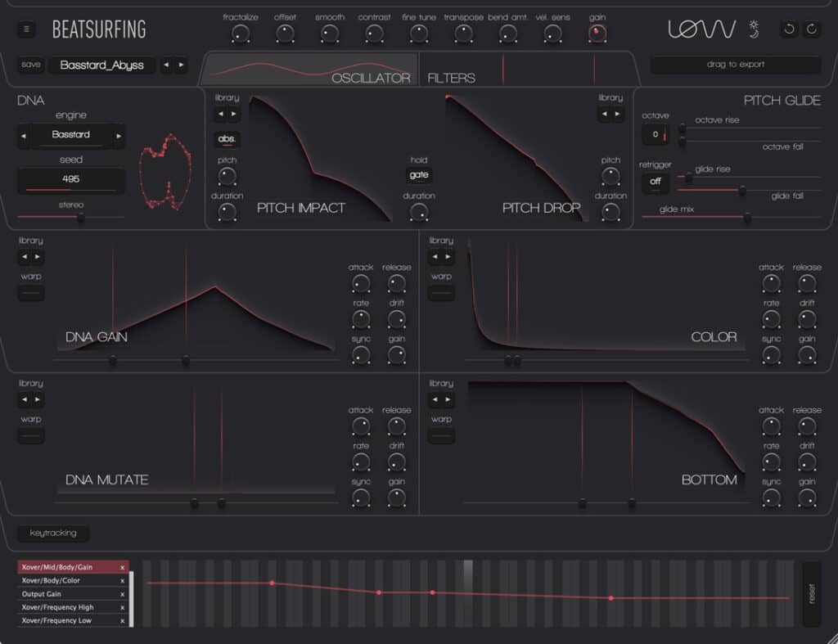Go to next BOTTOM library curve
Image resolution: width=838 pixels, height=644 pixels.
pos(448,399)
